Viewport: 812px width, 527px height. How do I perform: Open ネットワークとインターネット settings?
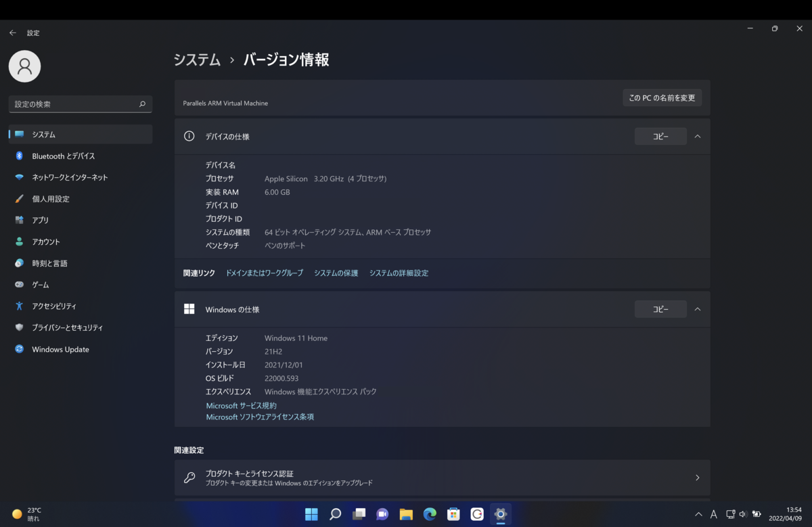[x=81, y=177]
